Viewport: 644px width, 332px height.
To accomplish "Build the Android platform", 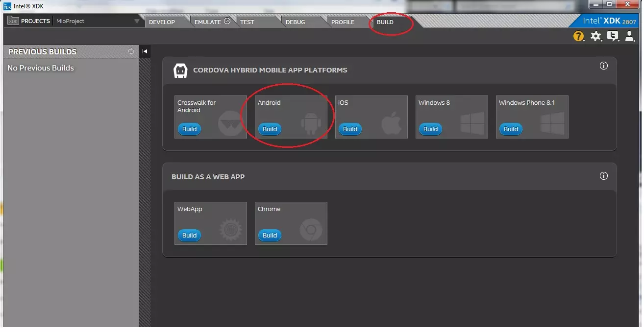I will tap(270, 129).
